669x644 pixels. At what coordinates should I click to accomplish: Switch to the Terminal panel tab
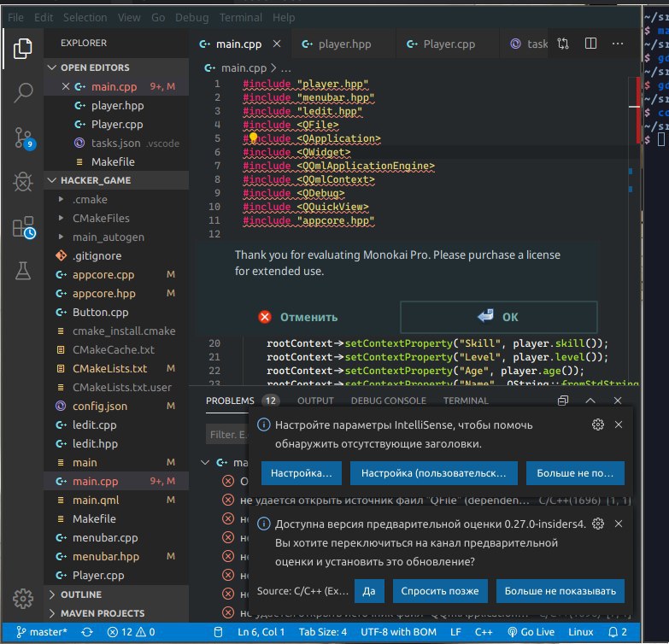(466, 401)
